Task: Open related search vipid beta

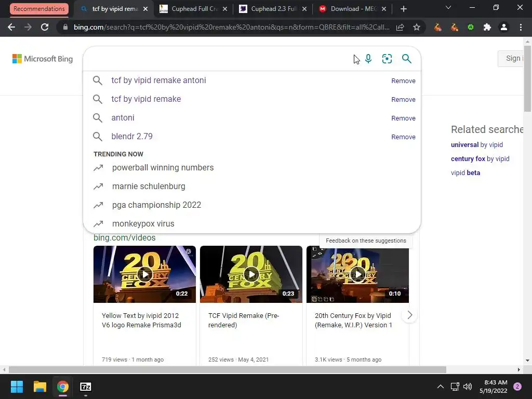Action: point(465,172)
